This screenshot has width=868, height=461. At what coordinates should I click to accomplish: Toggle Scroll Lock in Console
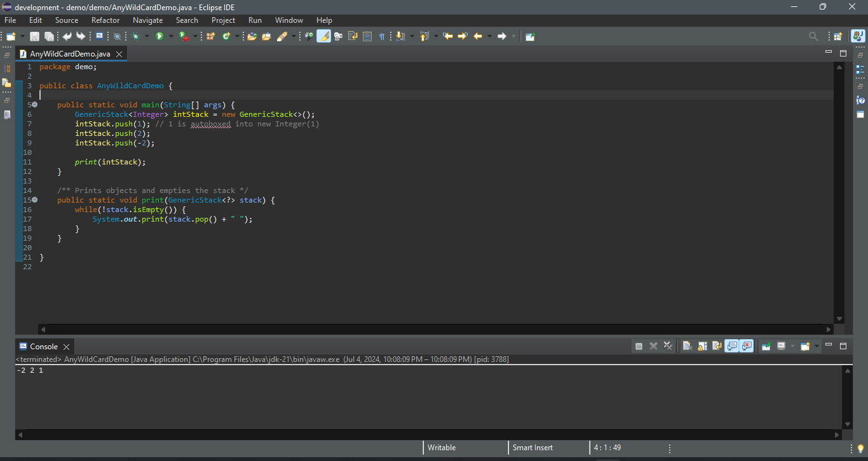(702, 346)
